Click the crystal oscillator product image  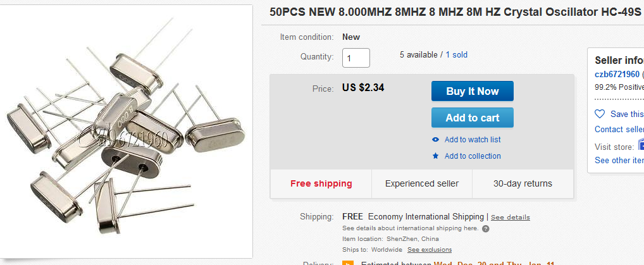click(x=127, y=132)
